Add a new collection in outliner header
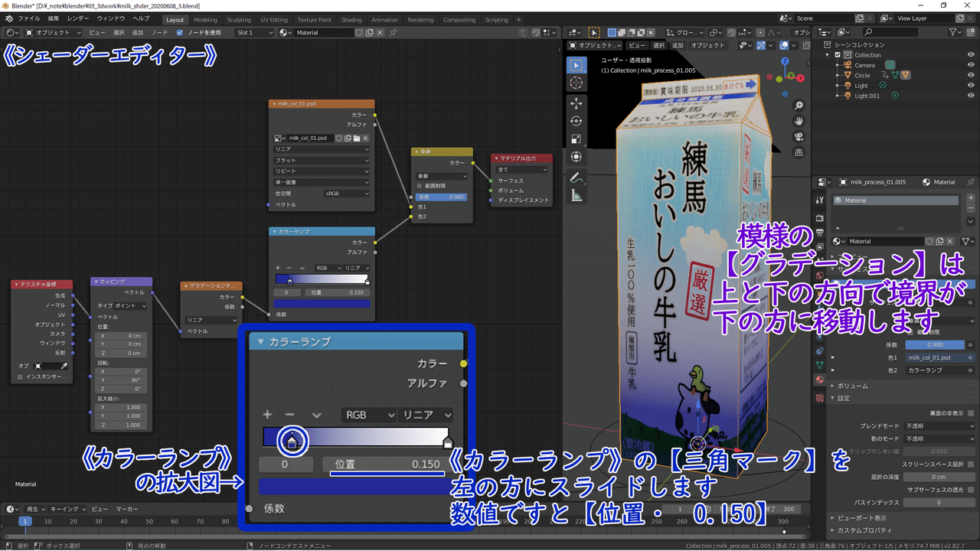The height and width of the screenshot is (551, 980). [972, 32]
